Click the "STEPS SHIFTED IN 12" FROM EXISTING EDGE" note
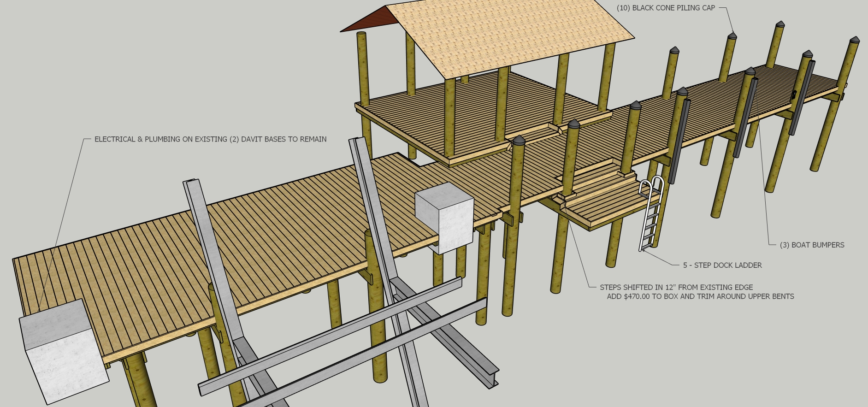 point(676,287)
